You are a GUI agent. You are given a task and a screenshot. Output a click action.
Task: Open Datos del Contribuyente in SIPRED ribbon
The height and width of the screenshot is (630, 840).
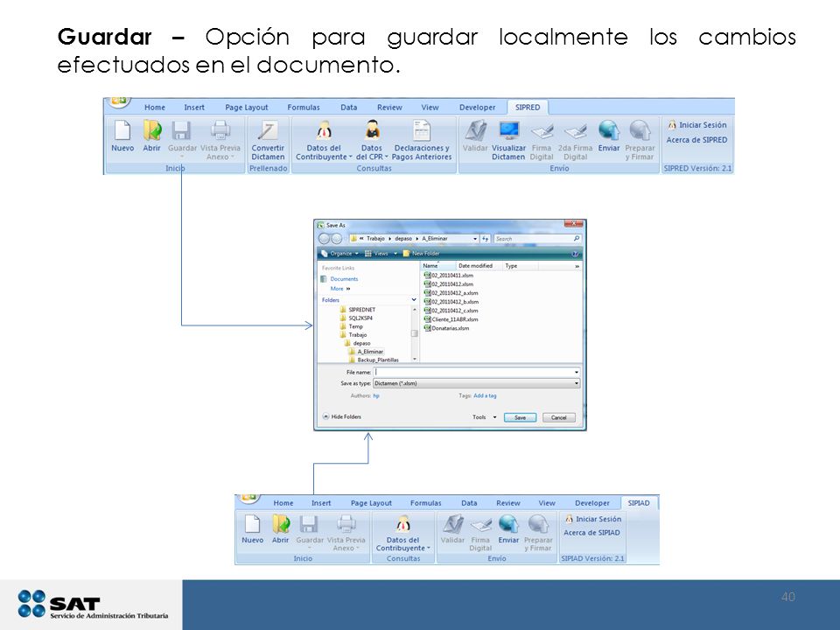(324, 139)
